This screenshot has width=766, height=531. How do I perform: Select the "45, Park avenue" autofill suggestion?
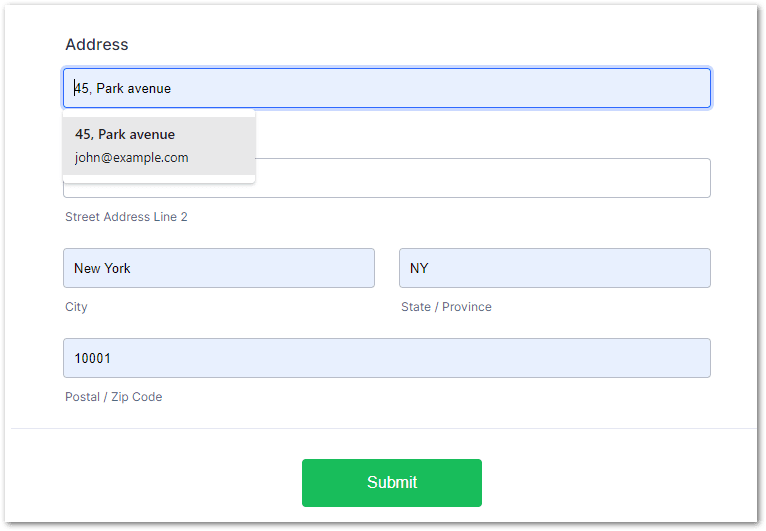pos(125,134)
